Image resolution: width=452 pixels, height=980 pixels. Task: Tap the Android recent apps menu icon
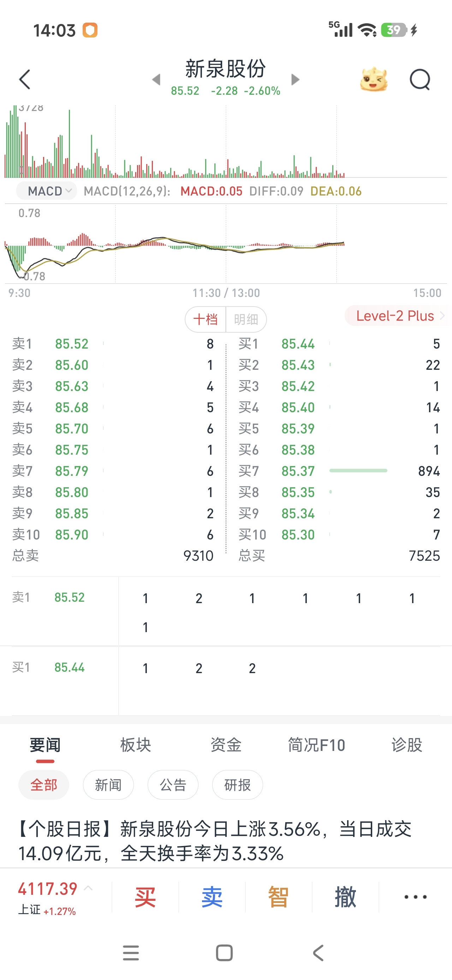pos(131,953)
